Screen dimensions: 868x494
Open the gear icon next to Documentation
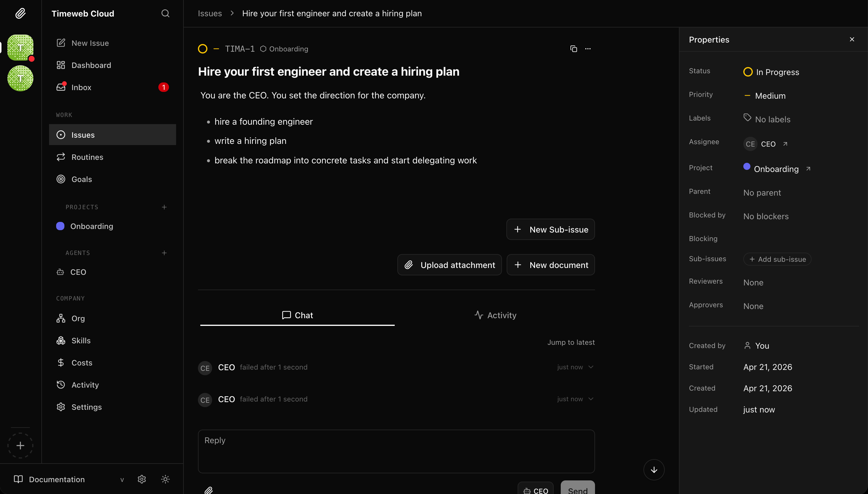(x=142, y=479)
